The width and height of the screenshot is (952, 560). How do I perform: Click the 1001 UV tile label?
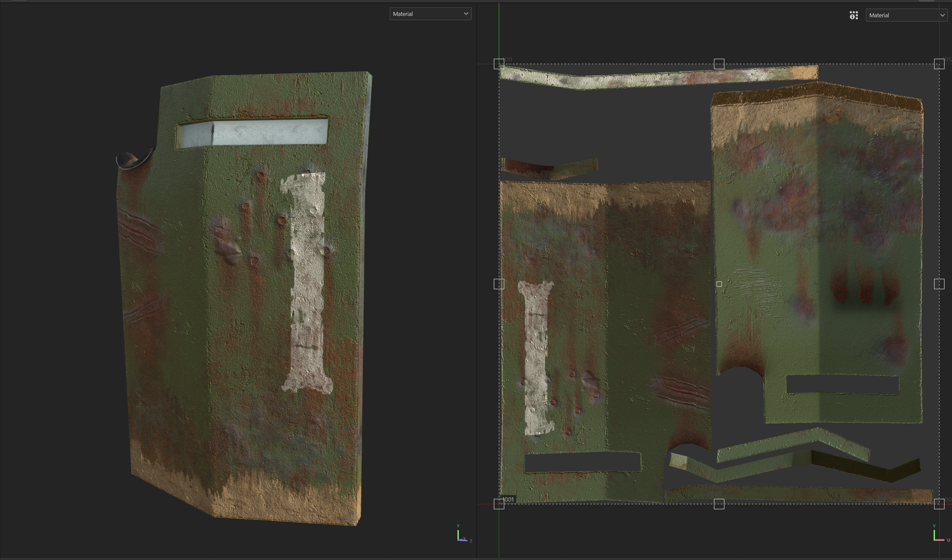pos(508,499)
